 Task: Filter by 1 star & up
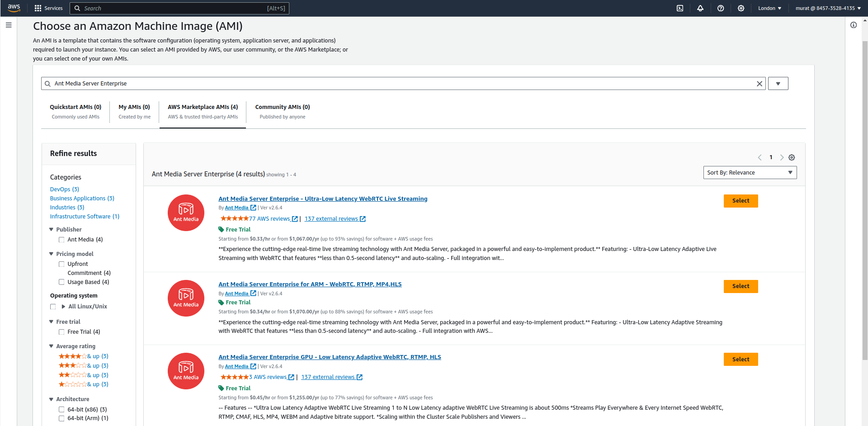[84, 384]
